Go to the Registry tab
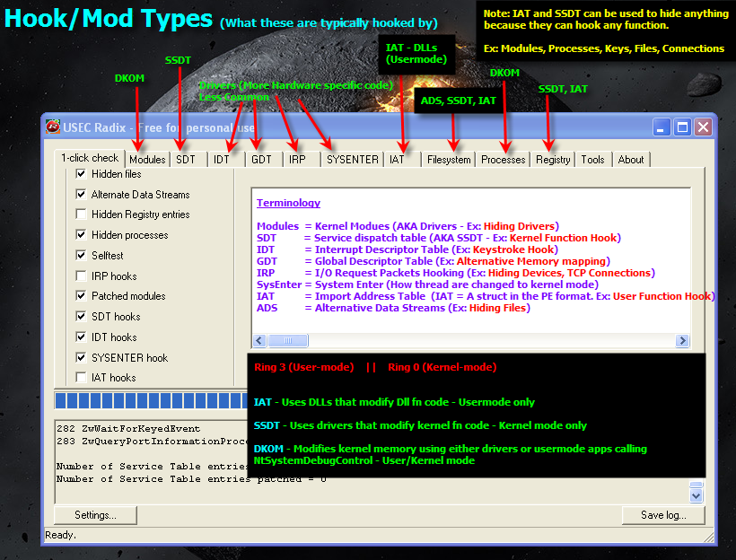The height and width of the screenshot is (560, 736). (x=553, y=160)
